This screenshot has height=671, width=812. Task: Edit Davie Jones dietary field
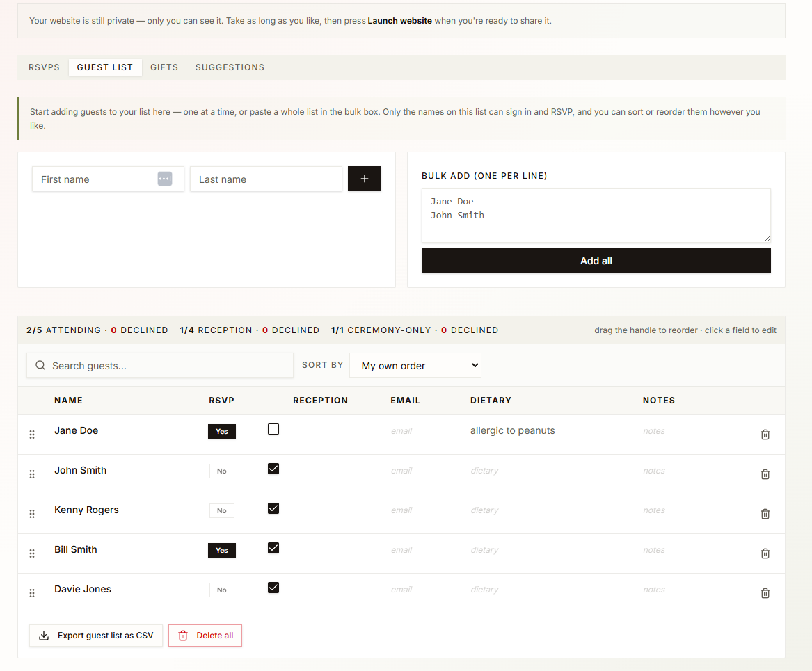(x=484, y=590)
